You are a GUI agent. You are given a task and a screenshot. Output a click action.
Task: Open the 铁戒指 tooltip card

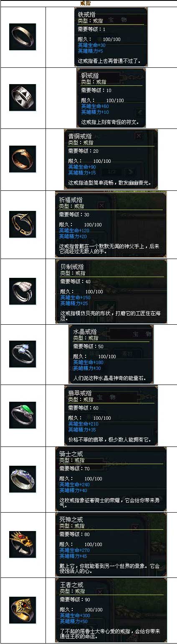click(111, 37)
